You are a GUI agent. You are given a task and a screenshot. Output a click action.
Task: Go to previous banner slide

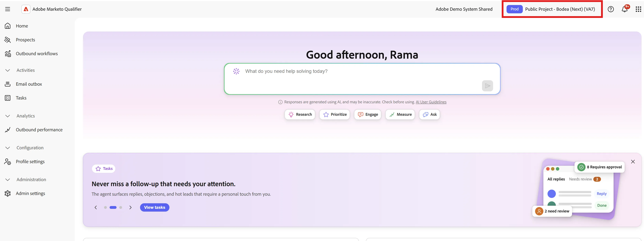coord(95,207)
